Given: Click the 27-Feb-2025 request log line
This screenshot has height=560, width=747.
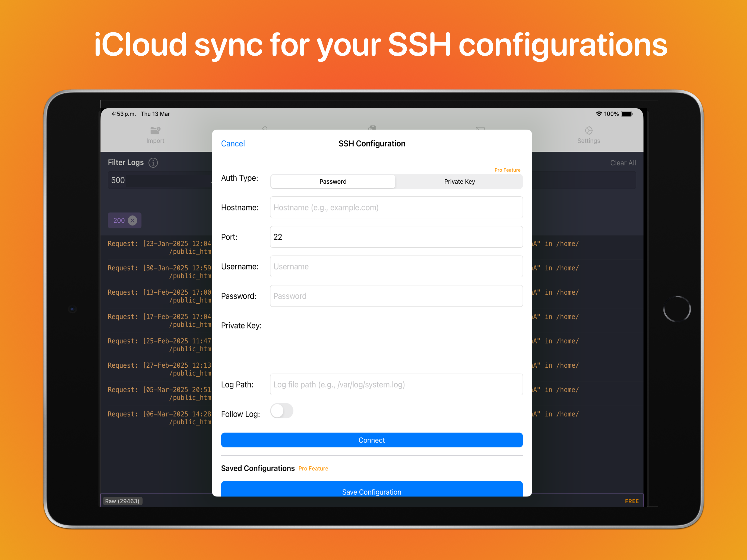Looking at the screenshot, I should (x=159, y=369).
